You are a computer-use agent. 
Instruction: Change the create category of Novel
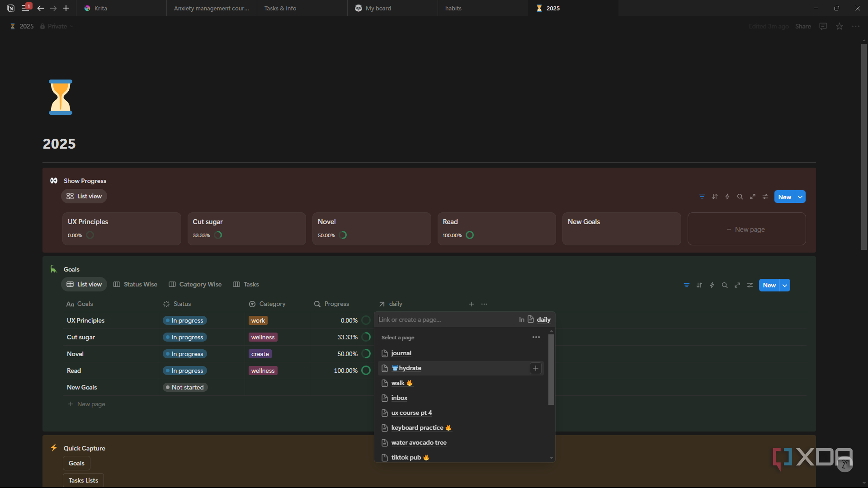pos(260,354)
